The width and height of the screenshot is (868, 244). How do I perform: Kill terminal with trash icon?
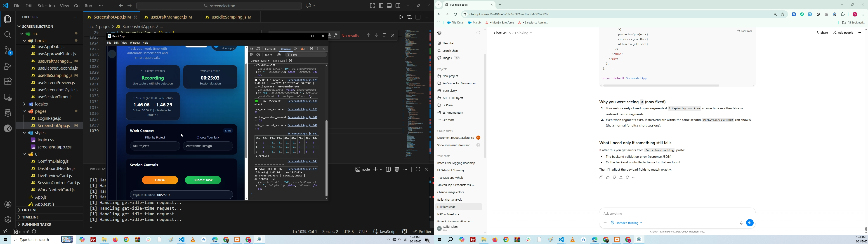(397, 169)
